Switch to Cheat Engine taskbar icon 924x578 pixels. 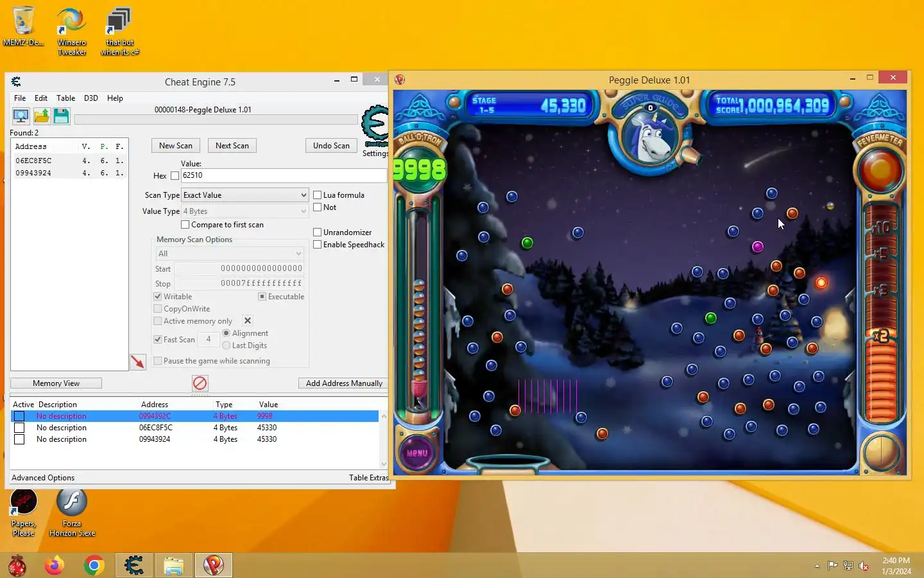133,565
